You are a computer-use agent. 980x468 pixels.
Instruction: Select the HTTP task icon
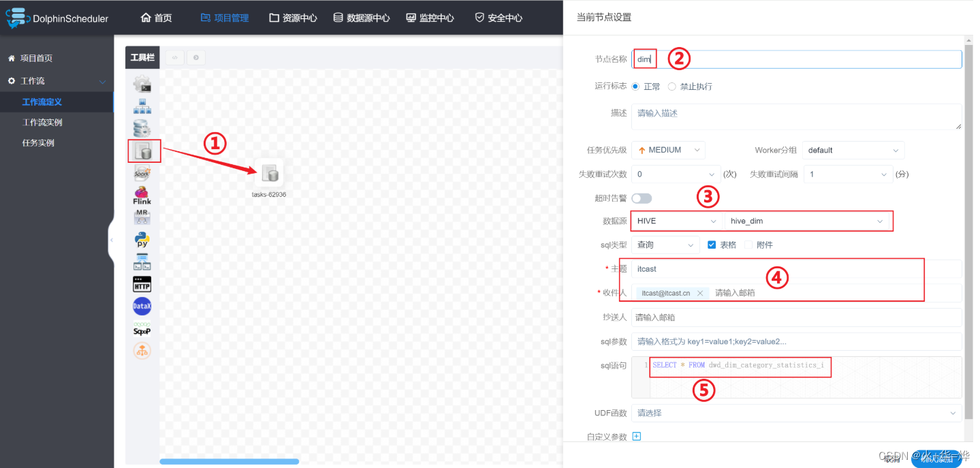[142, 284]
